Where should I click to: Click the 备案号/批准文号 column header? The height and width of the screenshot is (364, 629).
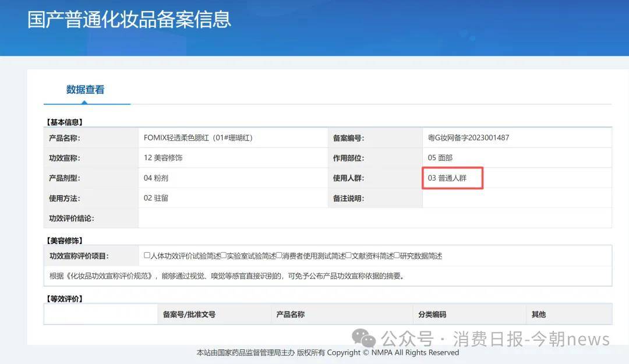point(189,314)
